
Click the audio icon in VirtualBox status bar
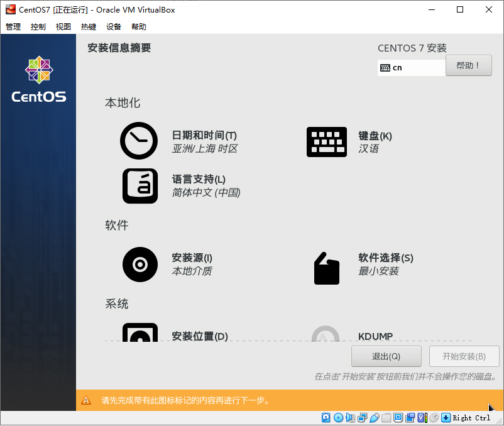(x=349, y=417)
